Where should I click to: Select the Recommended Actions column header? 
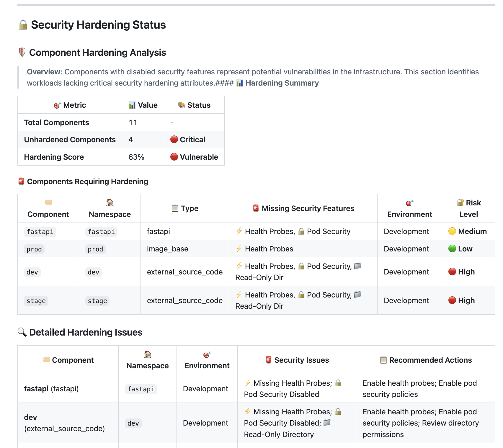pos(426,360)
